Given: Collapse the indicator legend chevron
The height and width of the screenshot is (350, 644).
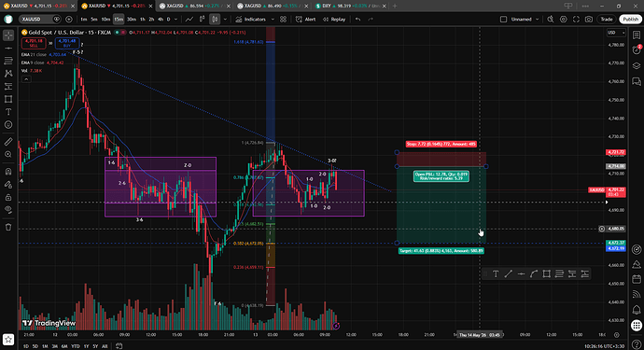Looking at the screenshot, I should (x=26, y=79).
